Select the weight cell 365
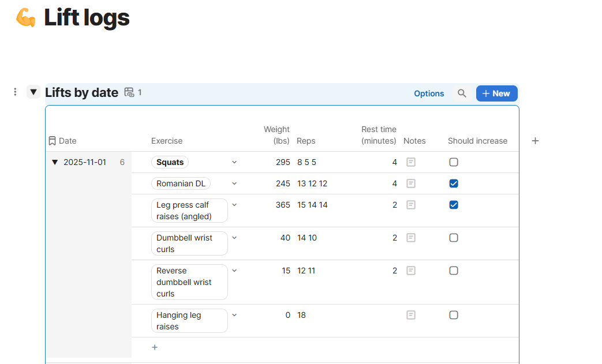 283,205
